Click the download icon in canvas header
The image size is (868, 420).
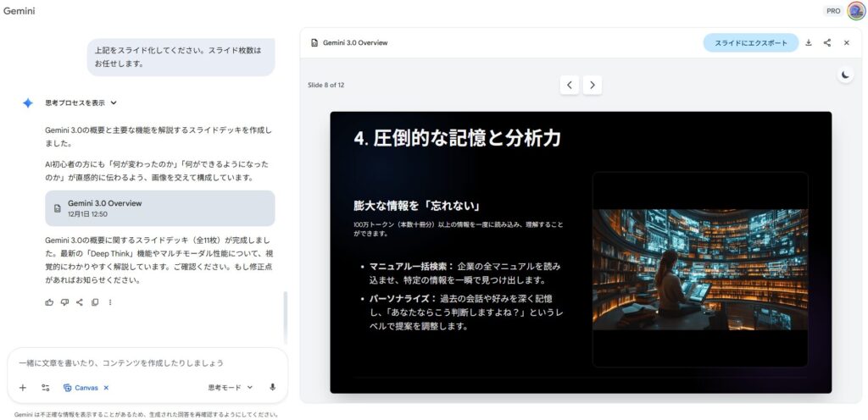coord(809,43)
